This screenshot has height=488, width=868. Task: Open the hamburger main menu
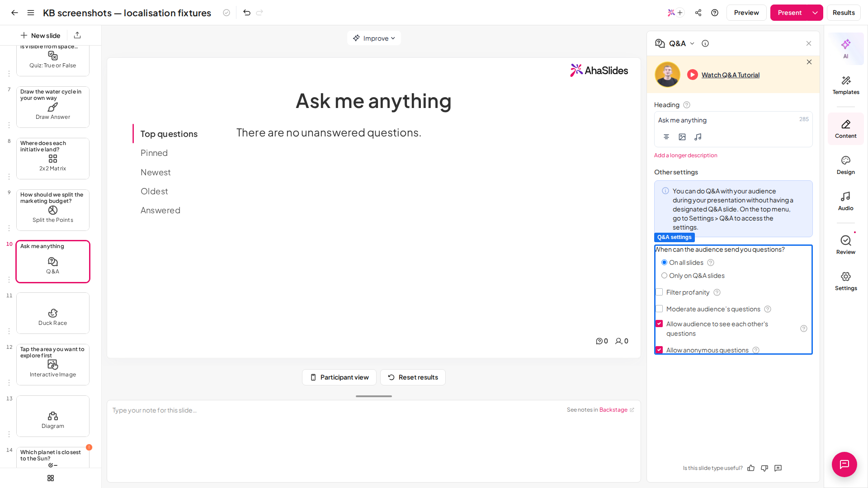[x=31, y=13]
